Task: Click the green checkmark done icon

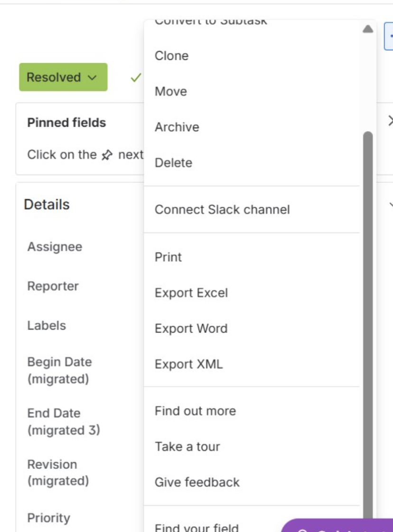Action: (136, 77)
